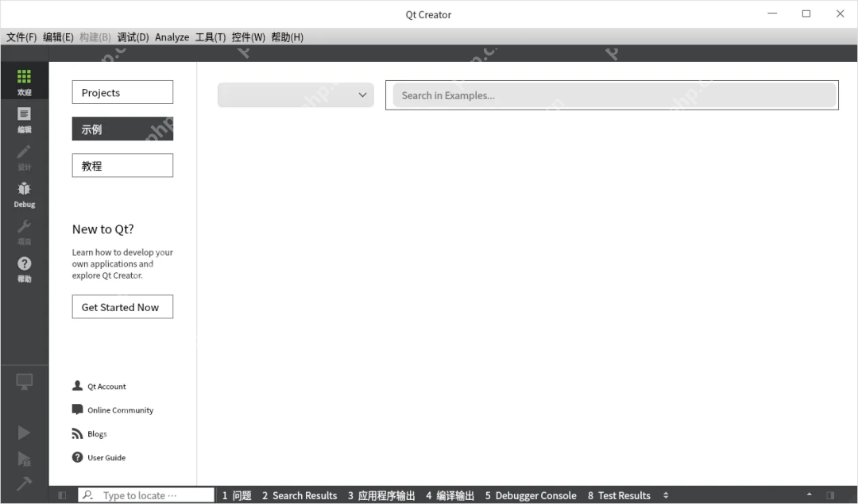Open the 工具(T) menu
Image resolution: width=858 pixels, height=504 pixels.
(211, 37)
